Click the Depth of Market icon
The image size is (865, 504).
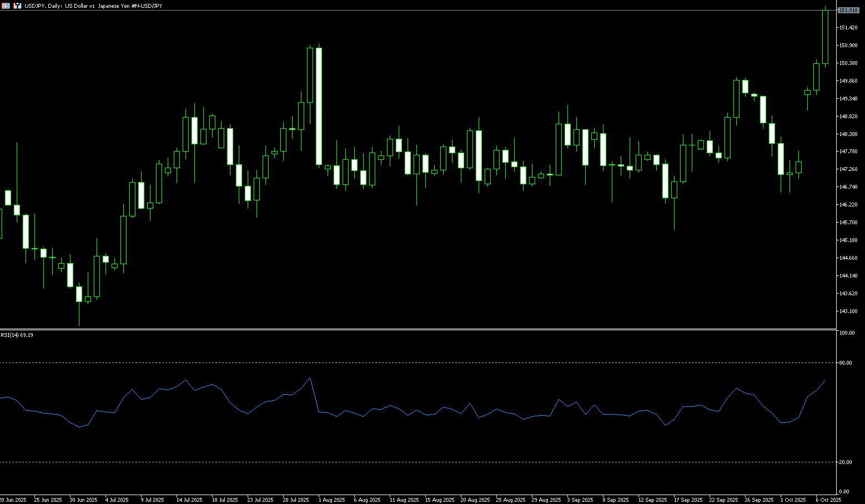17,6
